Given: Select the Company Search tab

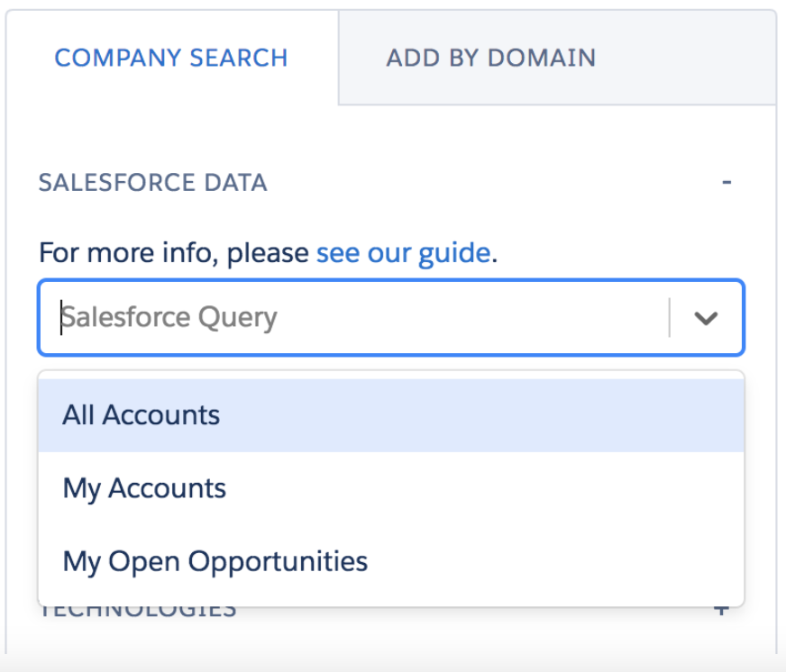Looking at the screenshot, I should (x=171, y=58).
